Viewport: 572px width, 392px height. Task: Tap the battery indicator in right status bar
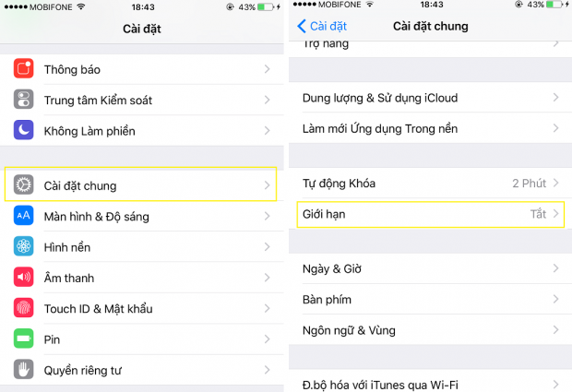point(554,5)
